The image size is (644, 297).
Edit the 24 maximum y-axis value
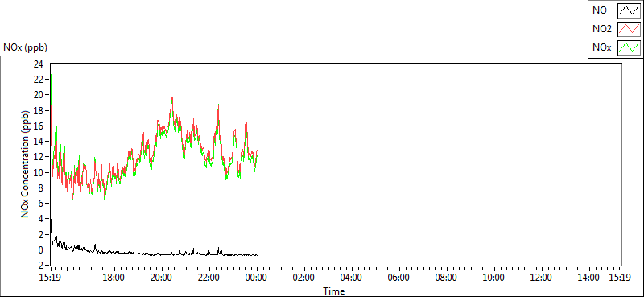(x=39, y=64)
